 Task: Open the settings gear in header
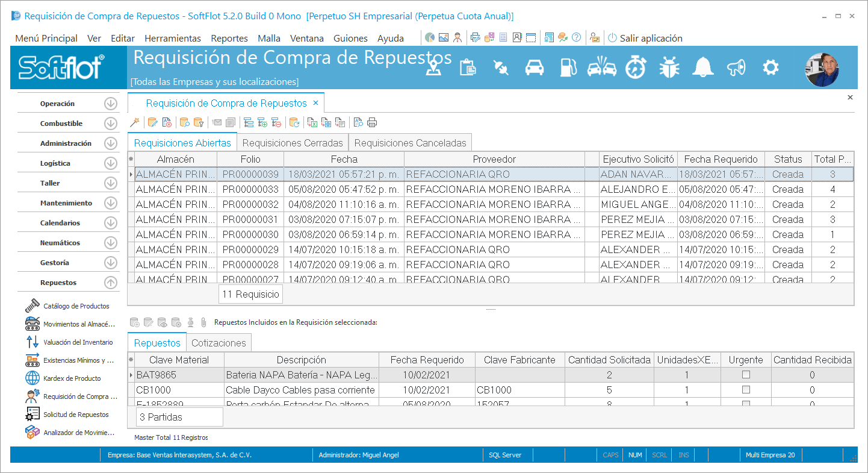pos(770,67)
